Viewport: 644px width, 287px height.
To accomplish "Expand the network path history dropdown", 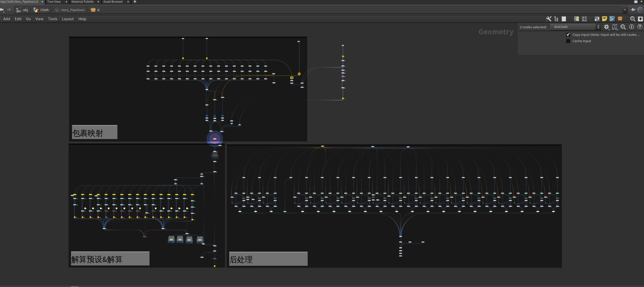I will point(625,10).
